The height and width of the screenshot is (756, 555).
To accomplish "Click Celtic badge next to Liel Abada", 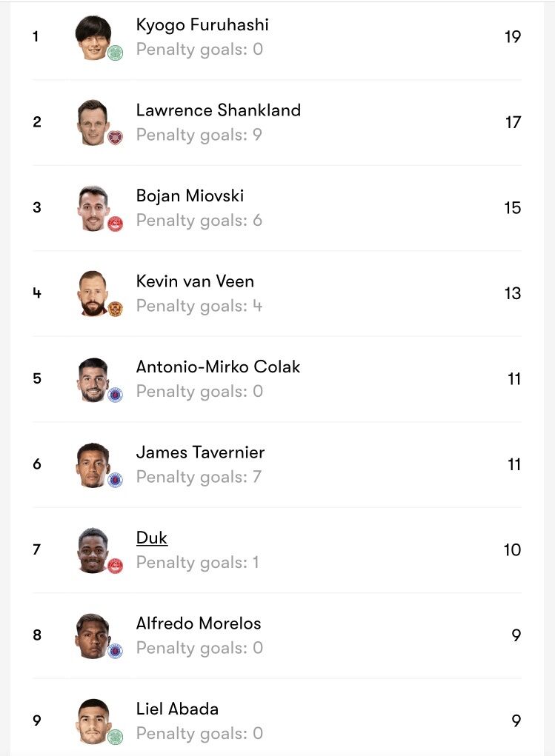I will tap(115, 737).
